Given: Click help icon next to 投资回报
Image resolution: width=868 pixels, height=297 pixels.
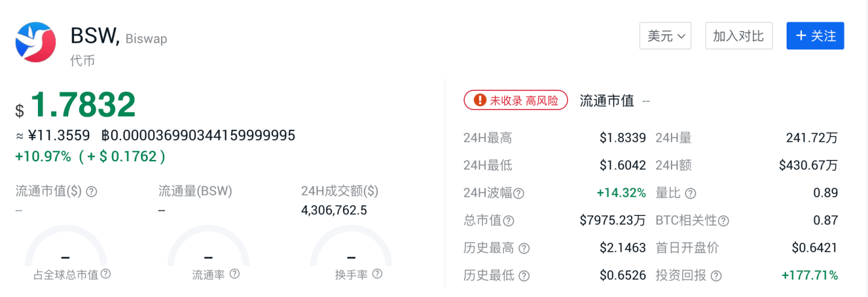Looking at the screenshot, I should point(716,276).
